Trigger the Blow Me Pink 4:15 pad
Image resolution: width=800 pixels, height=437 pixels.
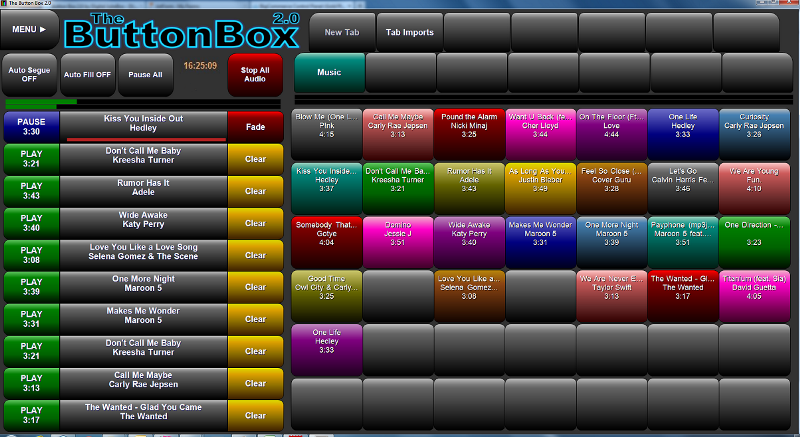pyautogui.click(x=327, y=134)
